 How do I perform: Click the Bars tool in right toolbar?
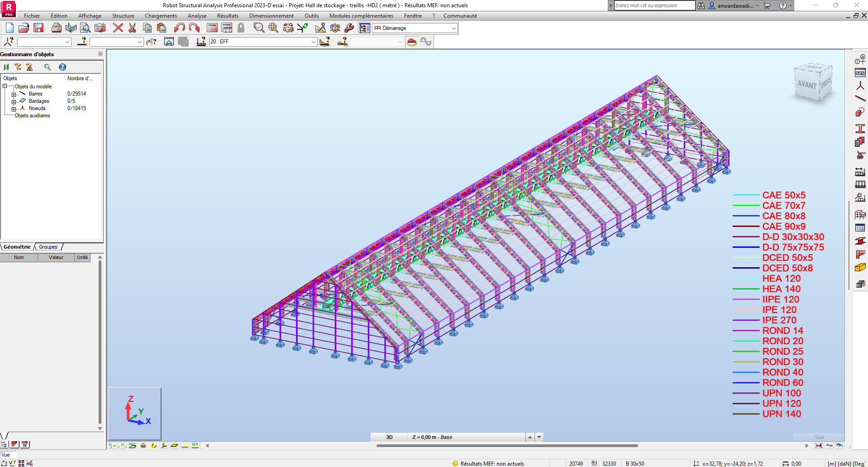tap(860, 99)
